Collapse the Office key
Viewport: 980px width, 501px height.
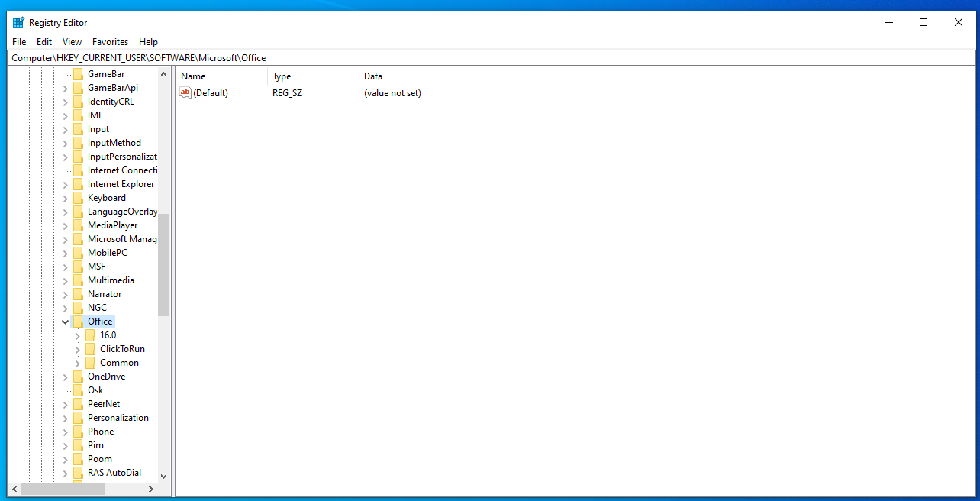(x=65, y=322)
